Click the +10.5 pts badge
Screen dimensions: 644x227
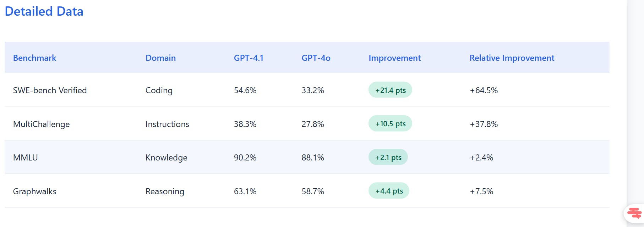click(390, 124)
